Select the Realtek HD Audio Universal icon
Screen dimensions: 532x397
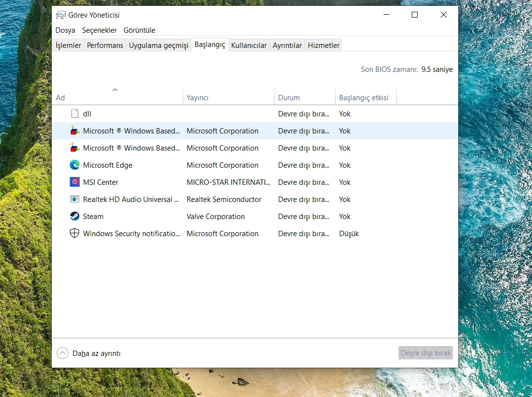[74, 199]
